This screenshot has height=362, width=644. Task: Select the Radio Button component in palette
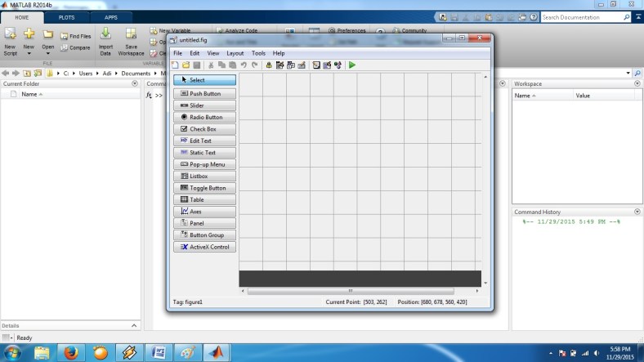(x=204, y=117)
